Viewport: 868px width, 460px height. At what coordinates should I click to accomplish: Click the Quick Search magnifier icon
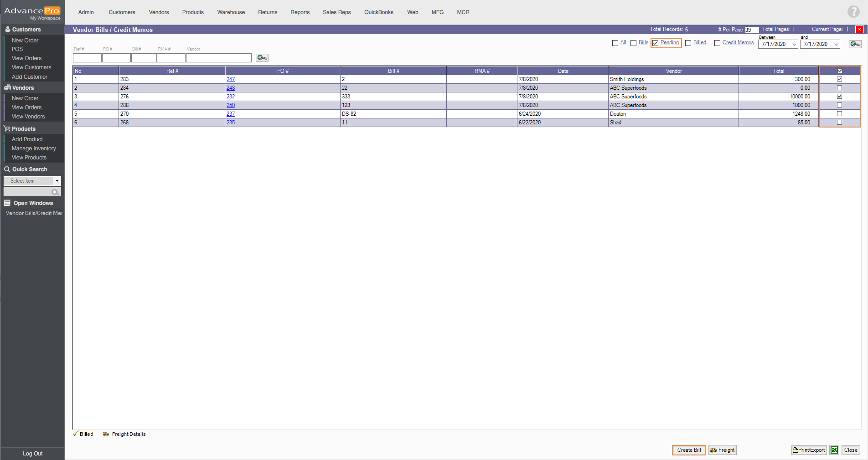point(55,192)
